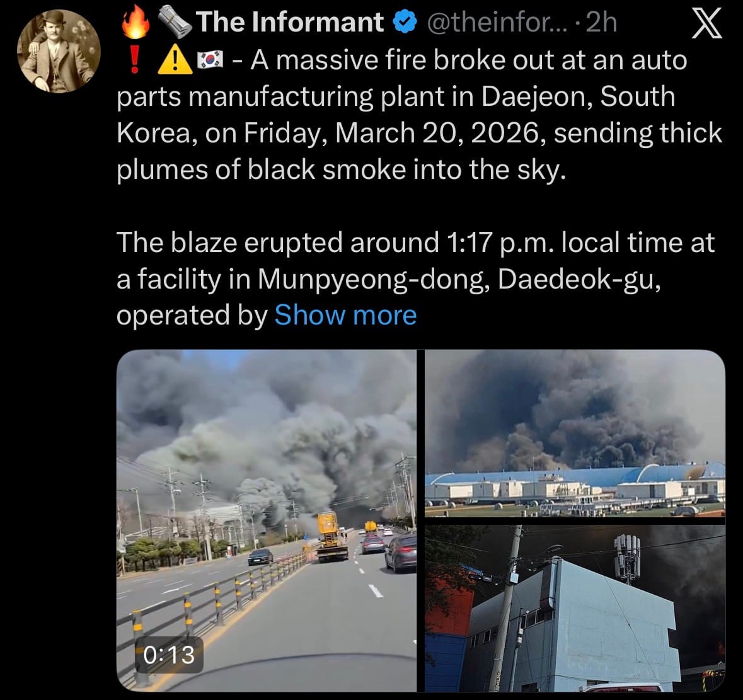Open the gray building antenna photo
This screenshot has width=743, height=700.
pyautogui.click(x=575, y=608)
